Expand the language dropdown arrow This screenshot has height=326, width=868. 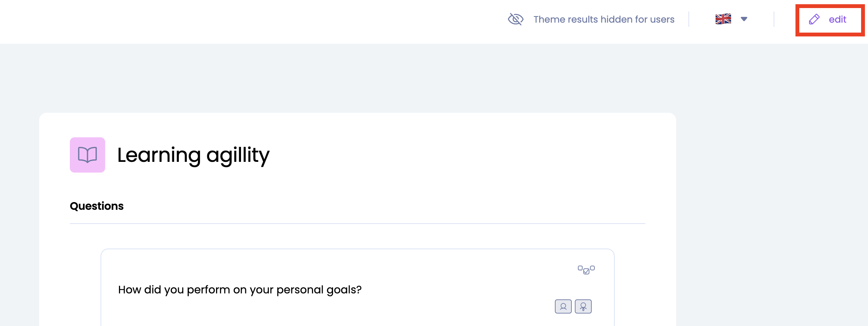tap(744, 19)
